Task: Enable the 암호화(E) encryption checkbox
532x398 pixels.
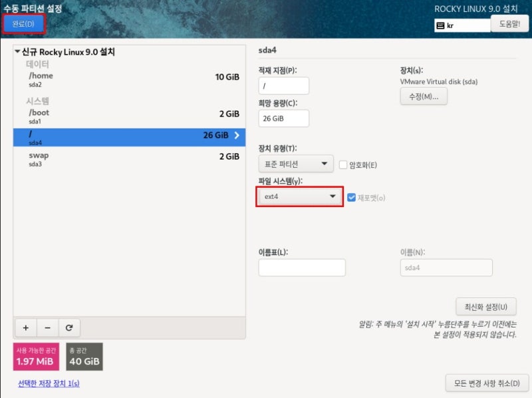Action: point(343,164)
